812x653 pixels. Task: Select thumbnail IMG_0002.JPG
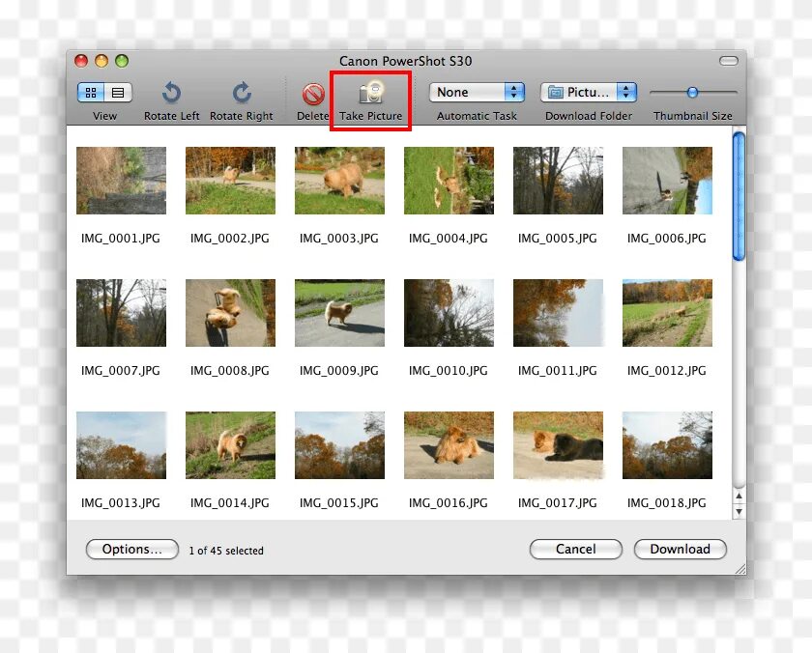coord(230,181)
